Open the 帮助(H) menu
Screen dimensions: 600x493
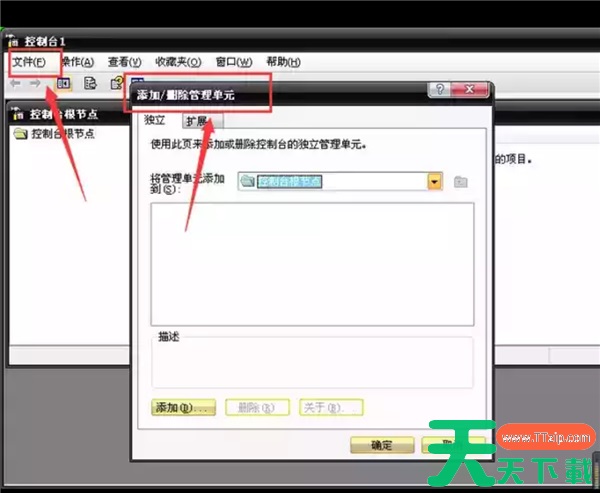pos(283,62)
